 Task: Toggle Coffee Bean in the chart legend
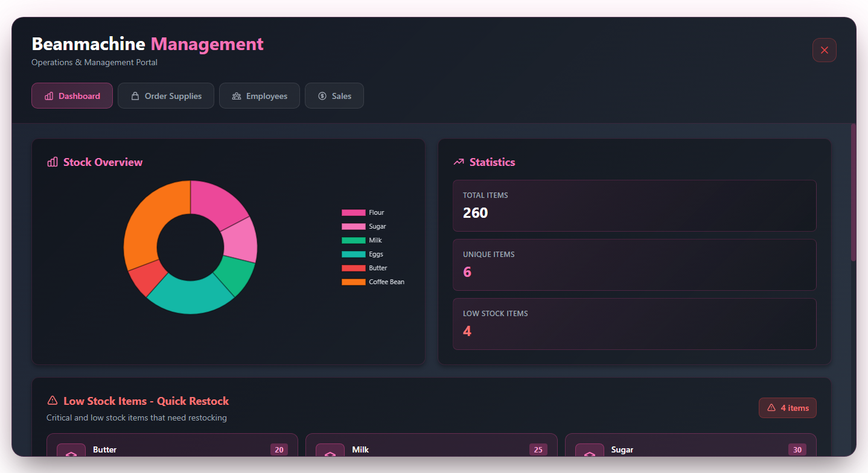[373, 282]
